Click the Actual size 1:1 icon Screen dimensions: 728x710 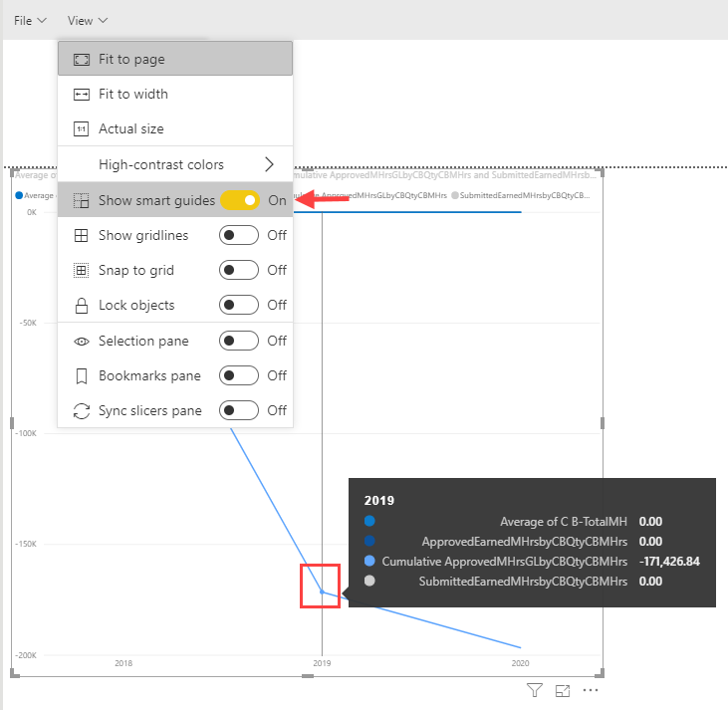[82, 128]
